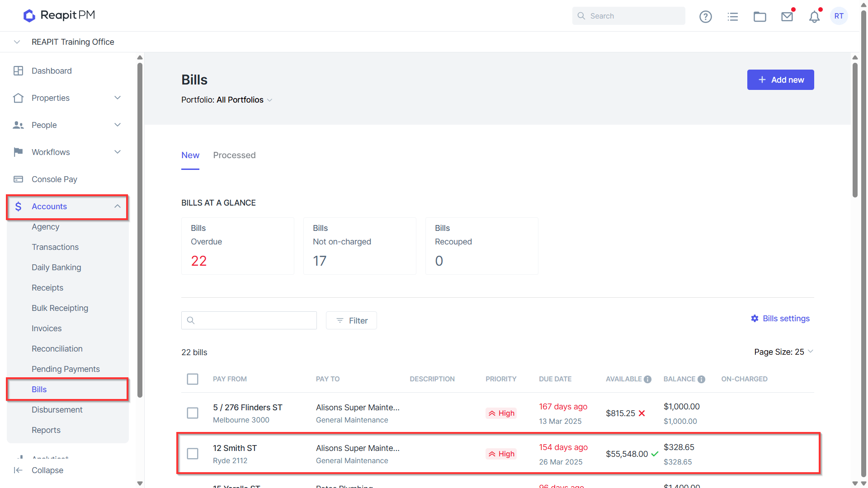Click the sidebar vertical scrollbar

(x=140, y=230)
